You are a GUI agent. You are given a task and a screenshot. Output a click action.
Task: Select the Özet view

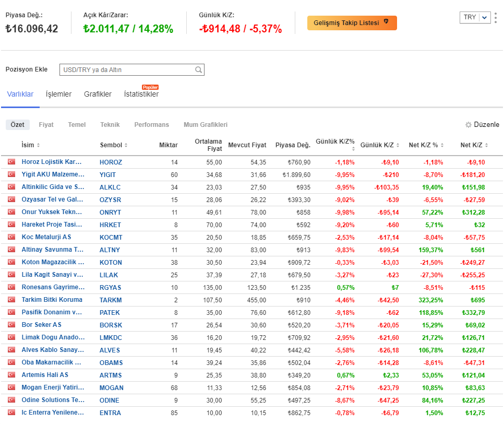click(18, 124)
